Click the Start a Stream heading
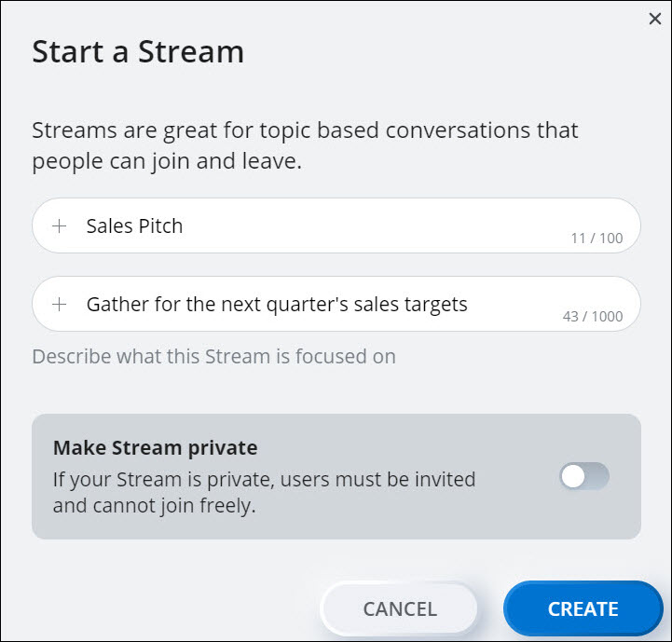This screenshot has height=642, width=672. 138,51
